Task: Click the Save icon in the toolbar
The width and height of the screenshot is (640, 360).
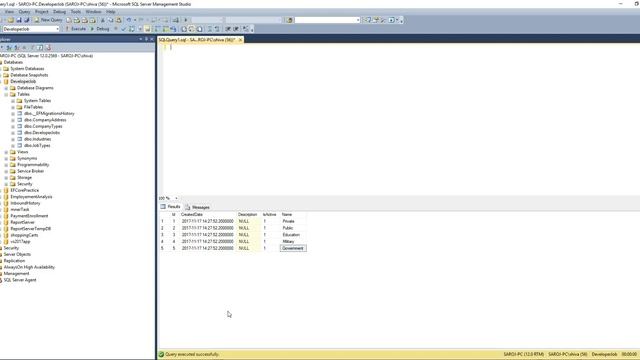Action: click(x=19, y=20)
